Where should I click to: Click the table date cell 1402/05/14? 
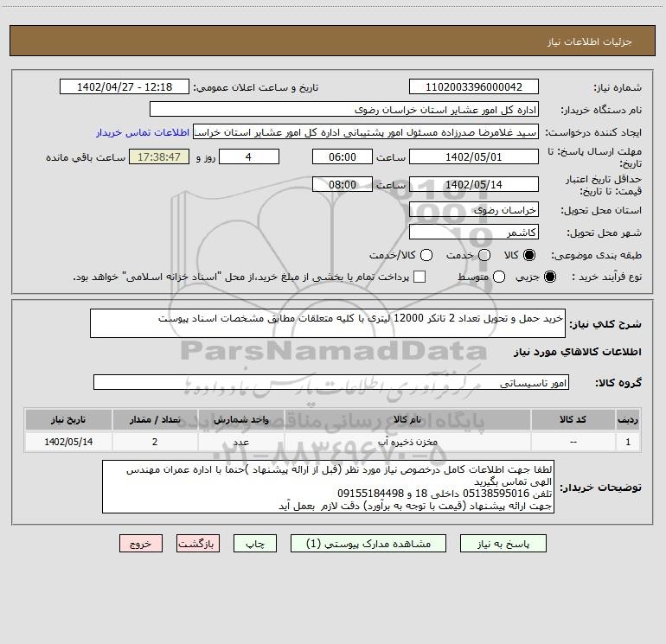point(68,442)
